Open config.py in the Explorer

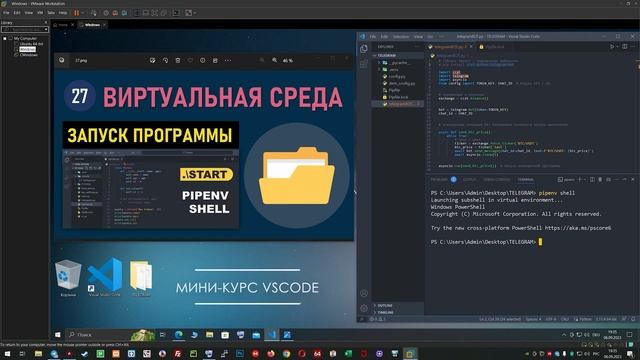[397, 76]
